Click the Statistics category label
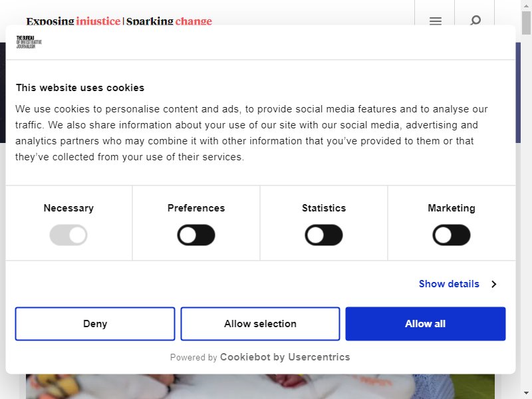The width and height of the screenshot is (532, 399). click(x=324, y=208)
